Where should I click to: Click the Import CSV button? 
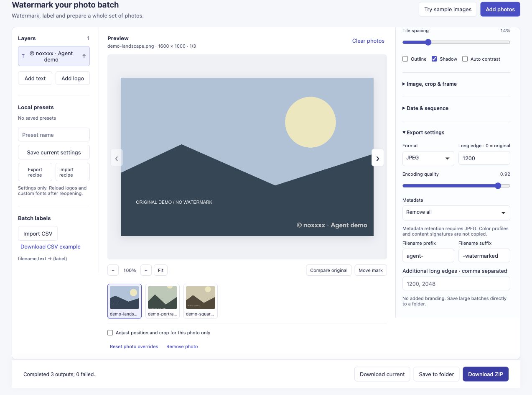click(38, 233)
